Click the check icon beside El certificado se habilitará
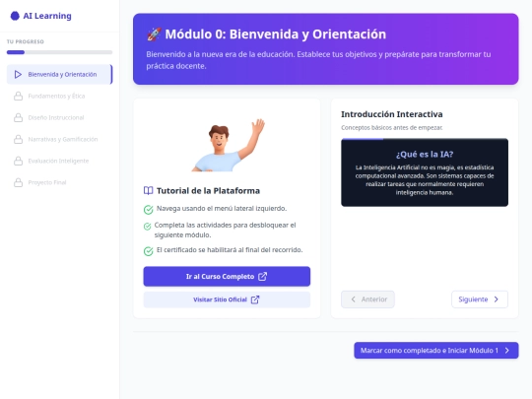This screenshot has height=399, width=532. click(148, 251)
